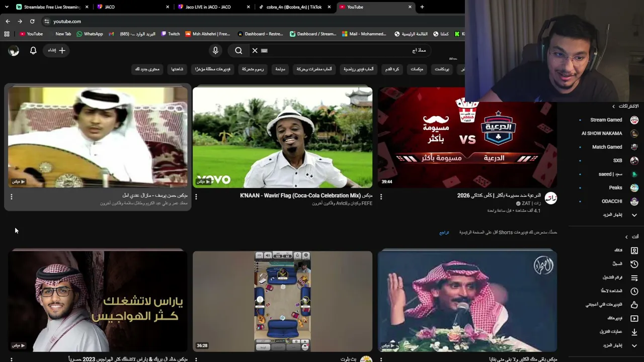Open playlists icon in the sidebar

[x=634, y=278]
